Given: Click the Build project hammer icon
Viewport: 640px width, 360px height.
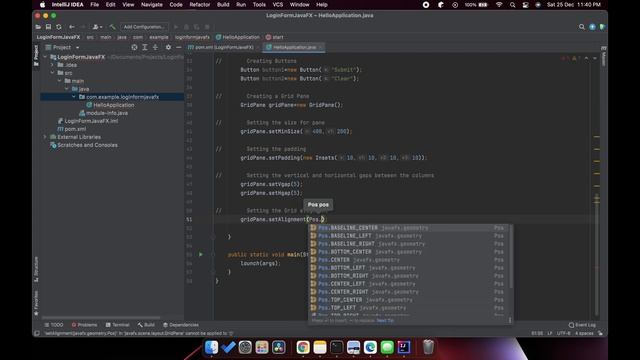Looking at the screenshot, I should pyautogui.click(x=112, y=27).
